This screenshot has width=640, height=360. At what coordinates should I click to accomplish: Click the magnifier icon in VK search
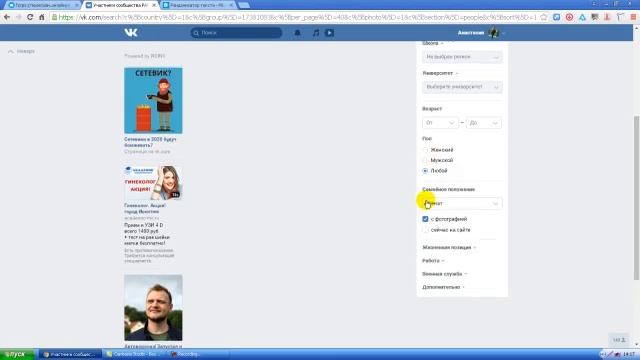pyautogui.click(x=196, y=33)
